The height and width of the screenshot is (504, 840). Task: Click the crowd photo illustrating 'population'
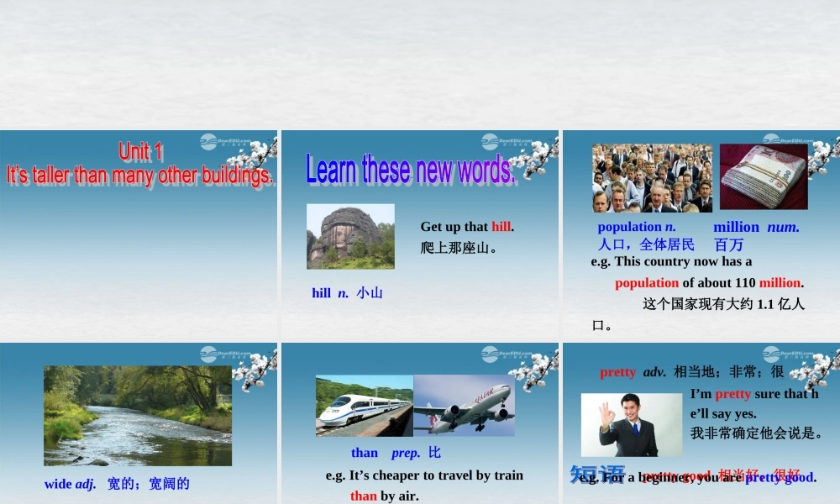[651, 177]
